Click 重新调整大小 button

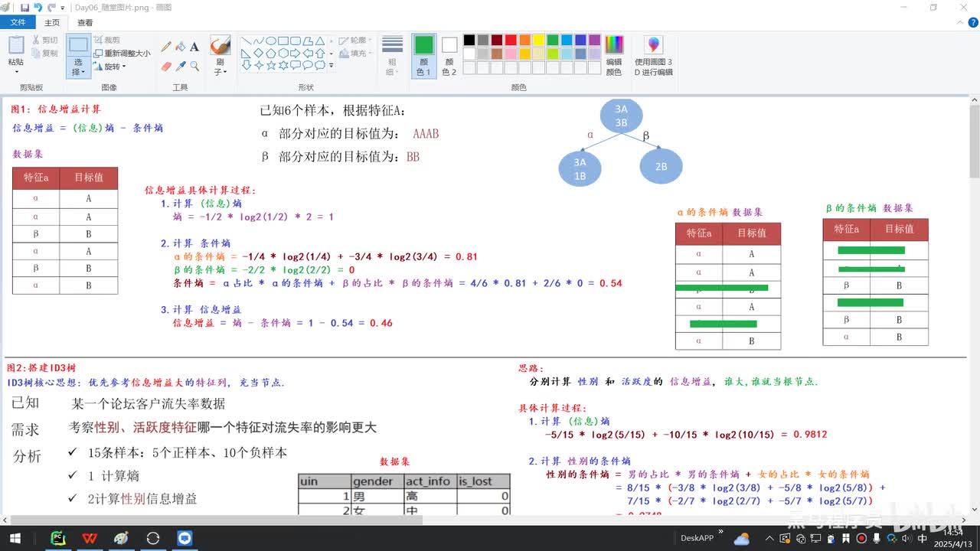coord(122,53)
